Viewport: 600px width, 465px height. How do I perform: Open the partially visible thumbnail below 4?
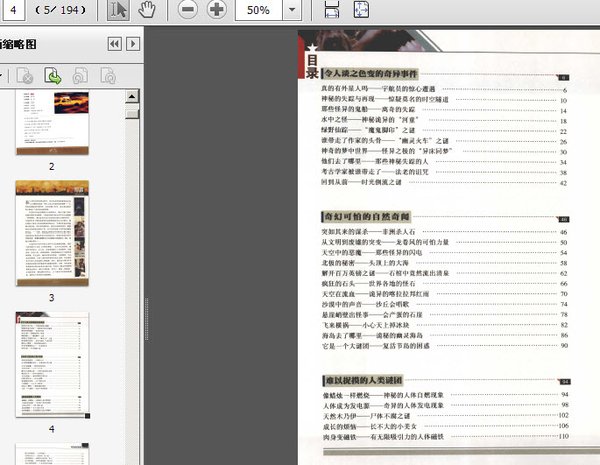[52, 454]
